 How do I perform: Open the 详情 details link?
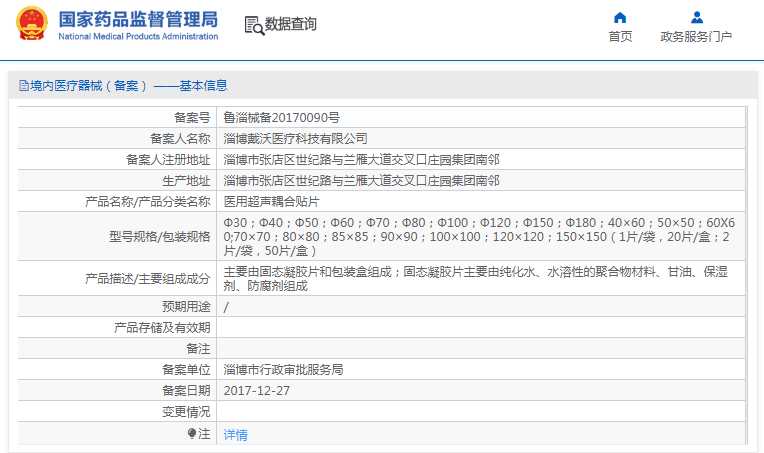click(235, 434)
